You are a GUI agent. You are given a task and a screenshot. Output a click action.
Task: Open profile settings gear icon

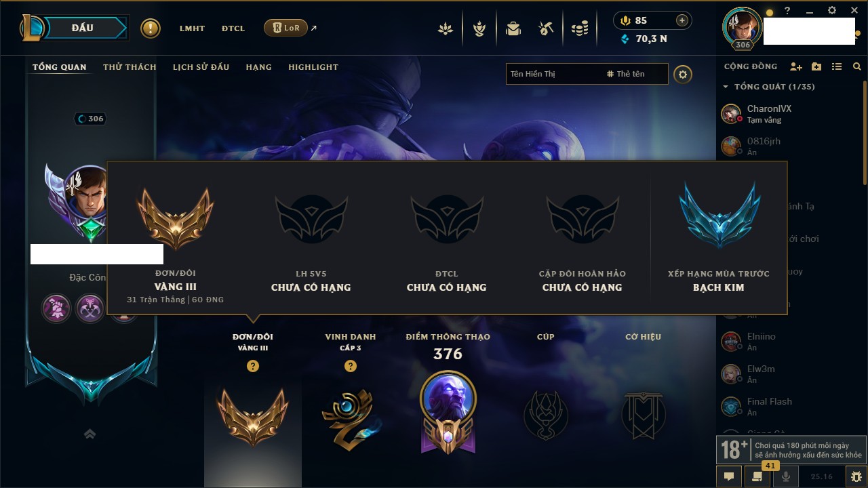coord(683,74)
